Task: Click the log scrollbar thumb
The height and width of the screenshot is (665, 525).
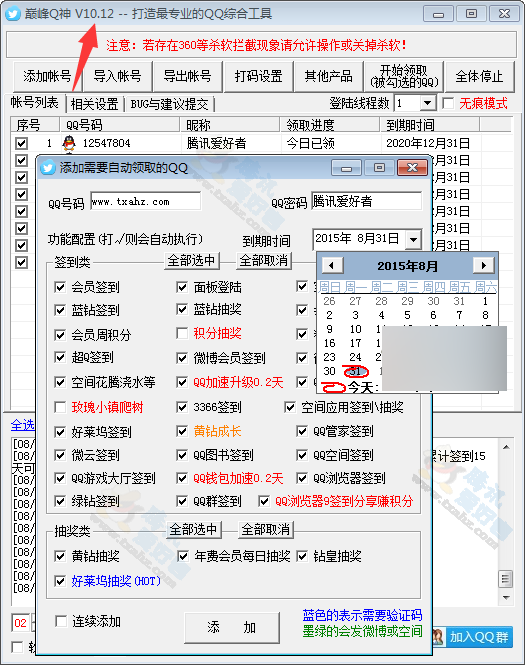Action: point(506,578)
